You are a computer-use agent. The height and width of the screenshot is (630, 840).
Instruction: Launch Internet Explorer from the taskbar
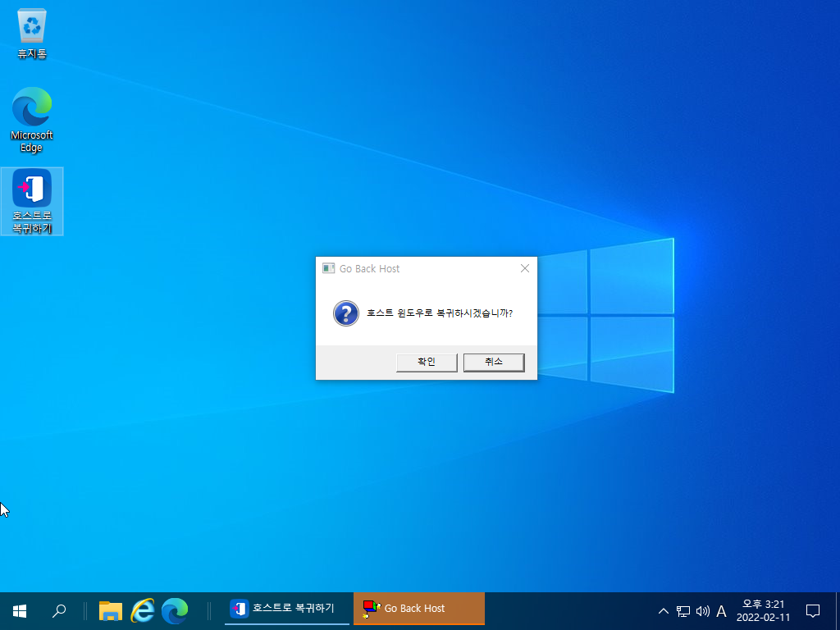click(143, 610)
